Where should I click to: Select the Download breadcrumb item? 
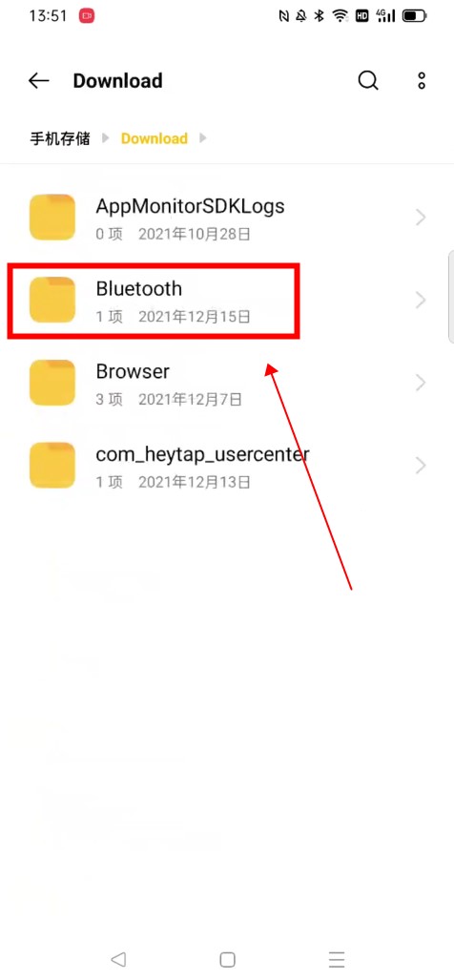(155, 138)
